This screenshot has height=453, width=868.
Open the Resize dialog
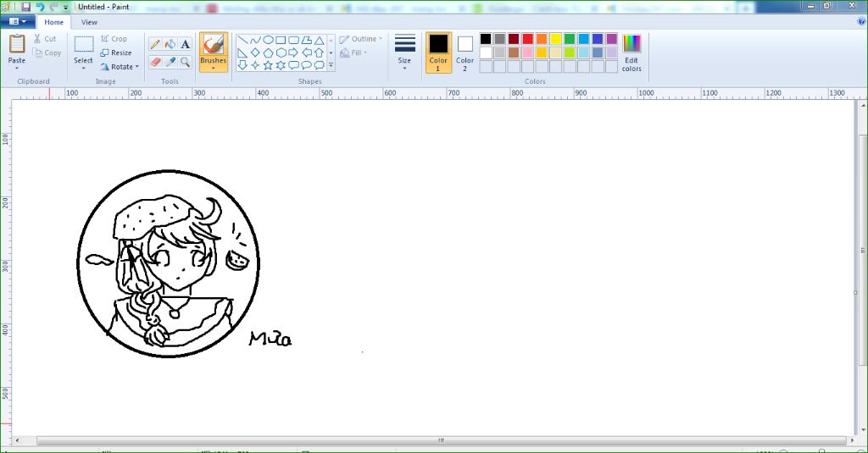pyautogui.click(x=115, y=52)
